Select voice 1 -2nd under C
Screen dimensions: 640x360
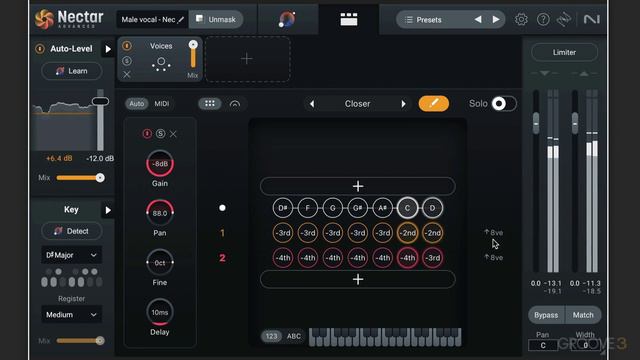[407, 233]
